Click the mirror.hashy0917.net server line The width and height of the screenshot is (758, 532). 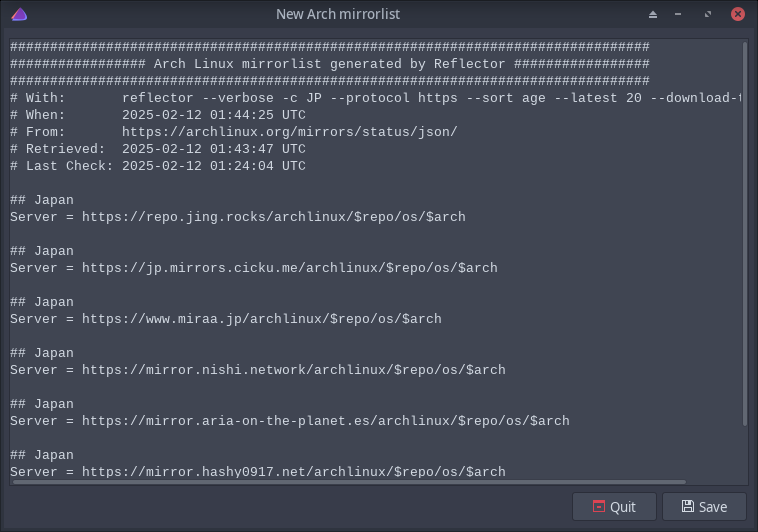click(257, 471)
